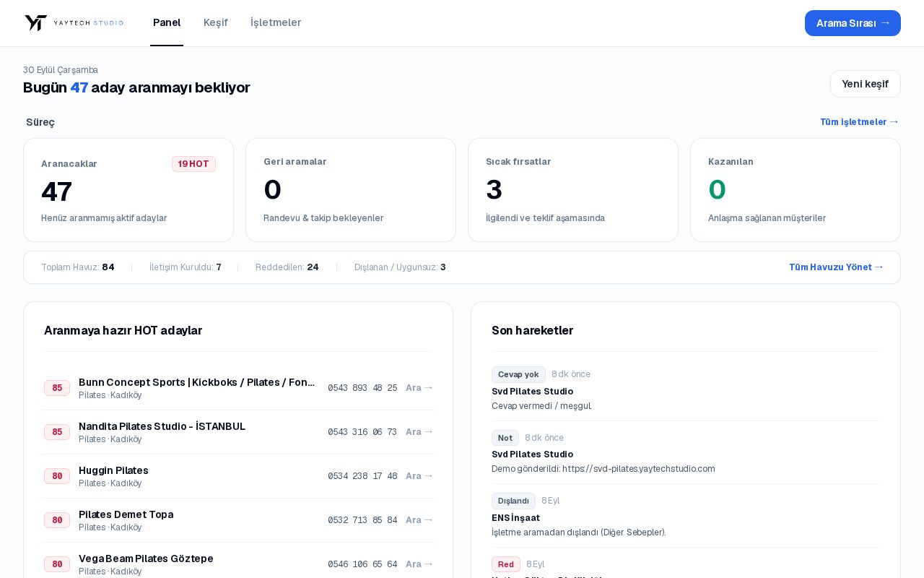Click the blue 47 in the headline

pyautogui.click(x=79, y=87)
